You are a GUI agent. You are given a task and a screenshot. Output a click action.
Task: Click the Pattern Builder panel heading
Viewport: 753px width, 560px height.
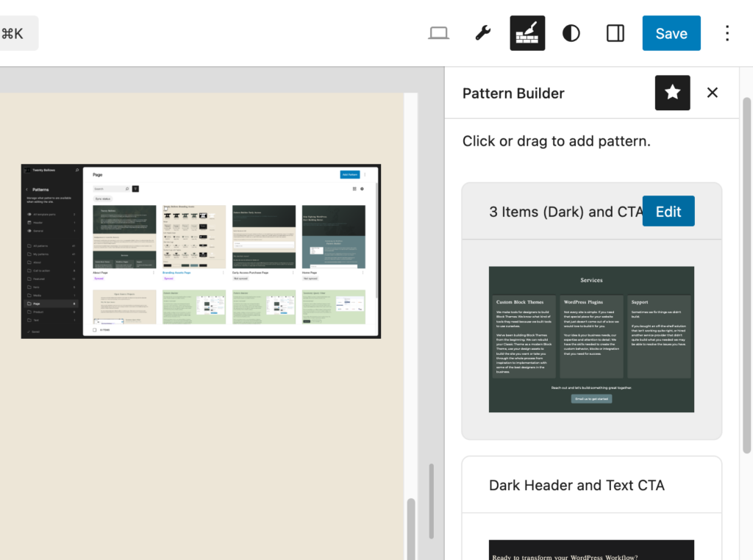pos(513,93)
